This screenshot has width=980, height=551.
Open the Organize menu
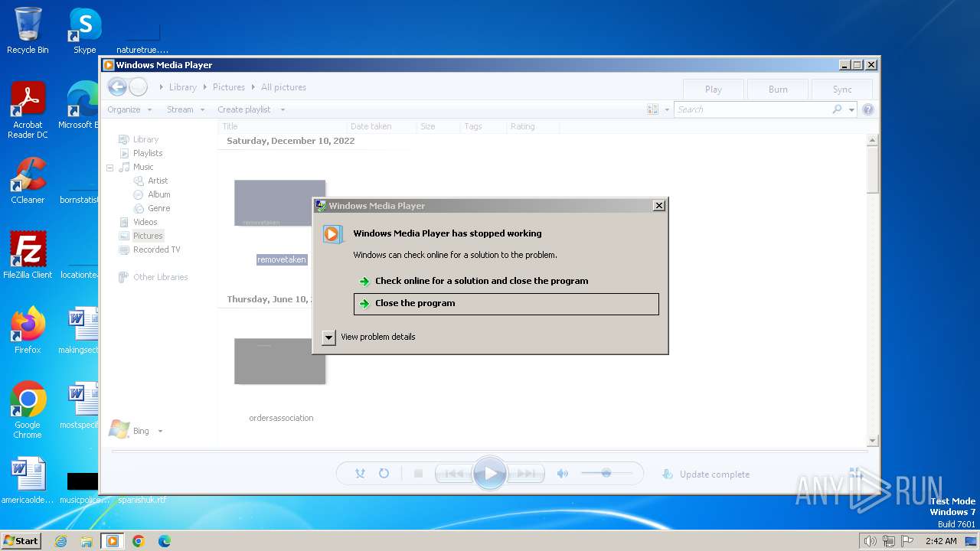tap(129, 109)
